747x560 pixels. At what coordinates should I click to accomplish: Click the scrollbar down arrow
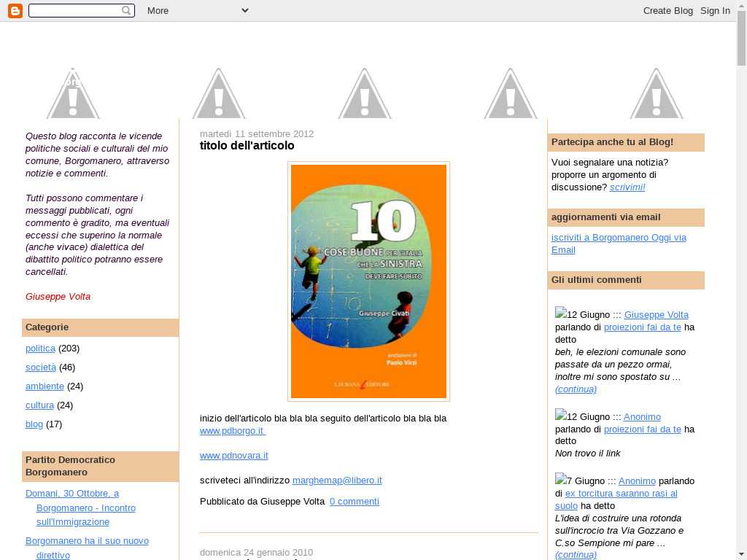click(741, 554)
